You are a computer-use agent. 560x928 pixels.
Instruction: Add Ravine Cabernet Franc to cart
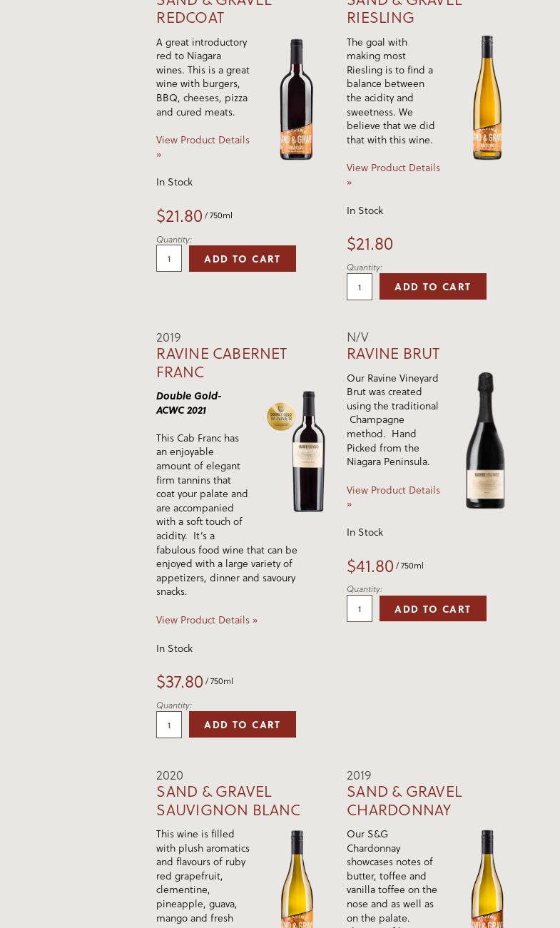pos(243,725)
